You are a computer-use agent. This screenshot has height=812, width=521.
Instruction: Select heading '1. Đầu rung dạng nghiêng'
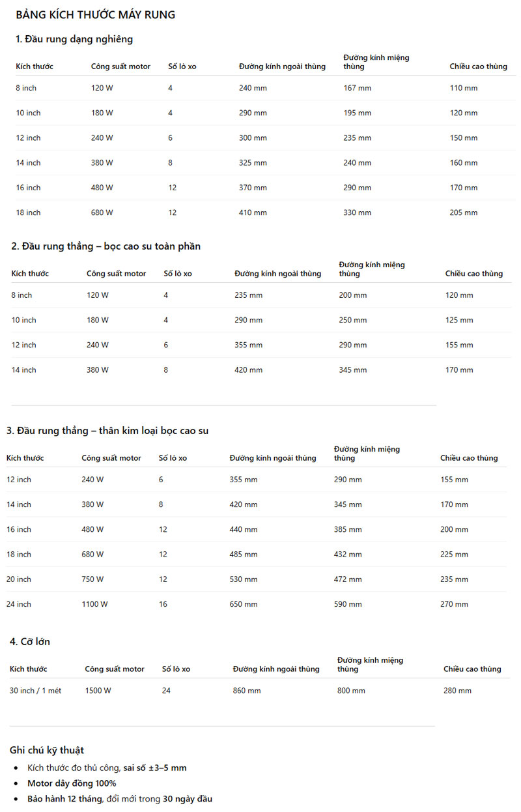point(74,39)
